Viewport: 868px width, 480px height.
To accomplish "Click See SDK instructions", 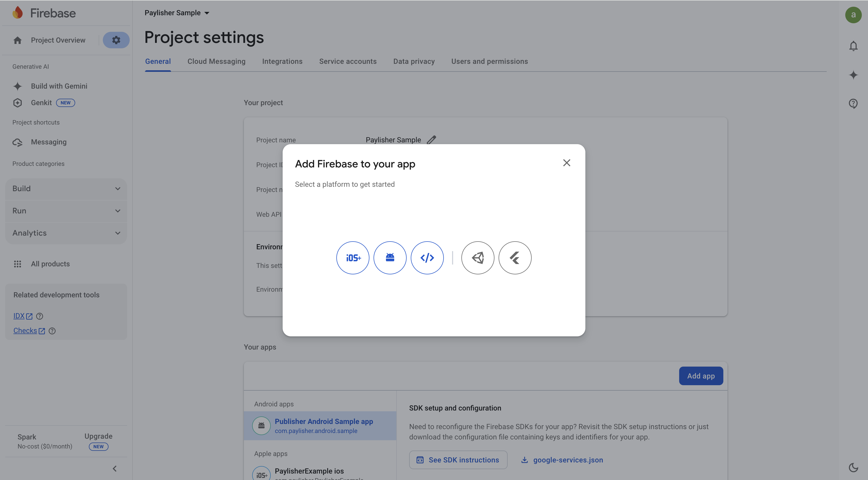I will click(x=458, y=460).
